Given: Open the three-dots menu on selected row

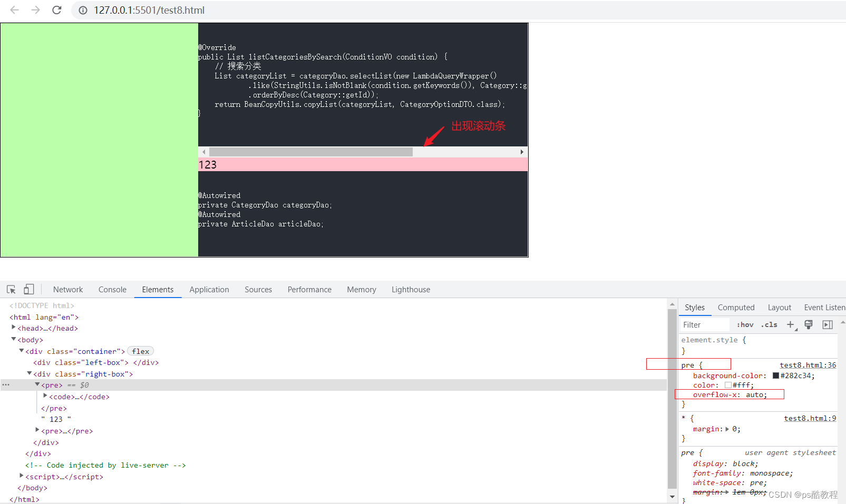Looking at the screenshot, I should (x=6, y=385).
